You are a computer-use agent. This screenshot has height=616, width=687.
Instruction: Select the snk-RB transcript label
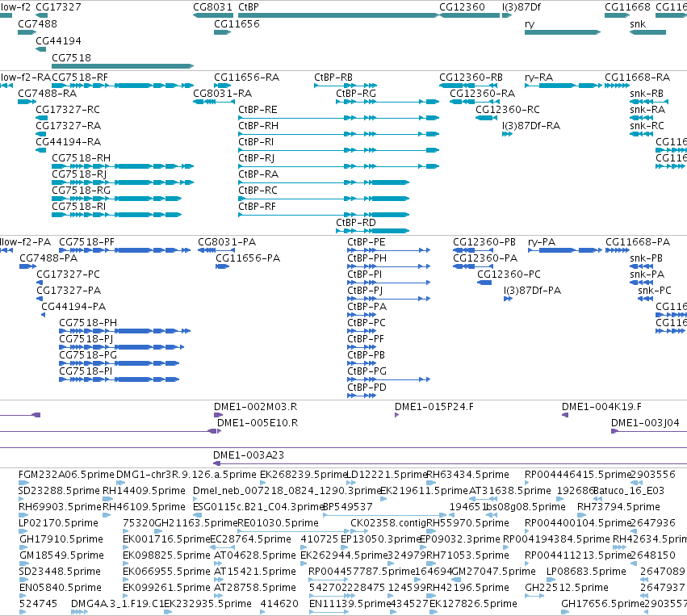point(647,94)
